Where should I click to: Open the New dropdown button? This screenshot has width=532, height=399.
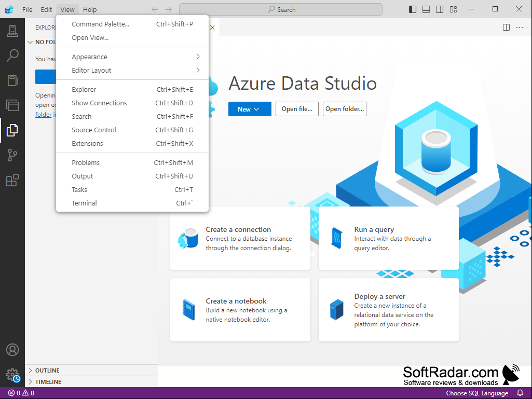tap(250, 109)
